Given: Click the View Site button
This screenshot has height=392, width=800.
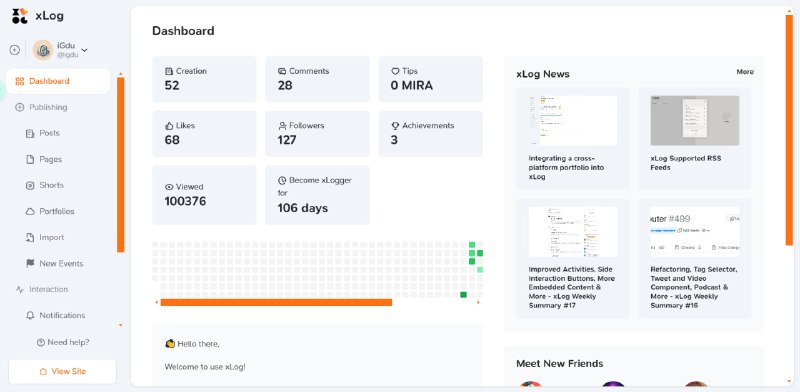Looking at the screenshot, I should click(62, 372).
